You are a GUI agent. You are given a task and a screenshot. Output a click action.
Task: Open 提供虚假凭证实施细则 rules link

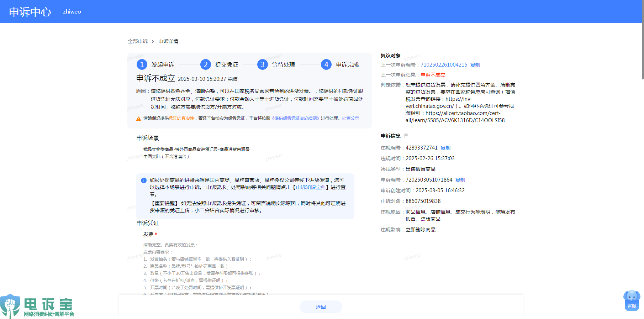click(x=296, y=118)
